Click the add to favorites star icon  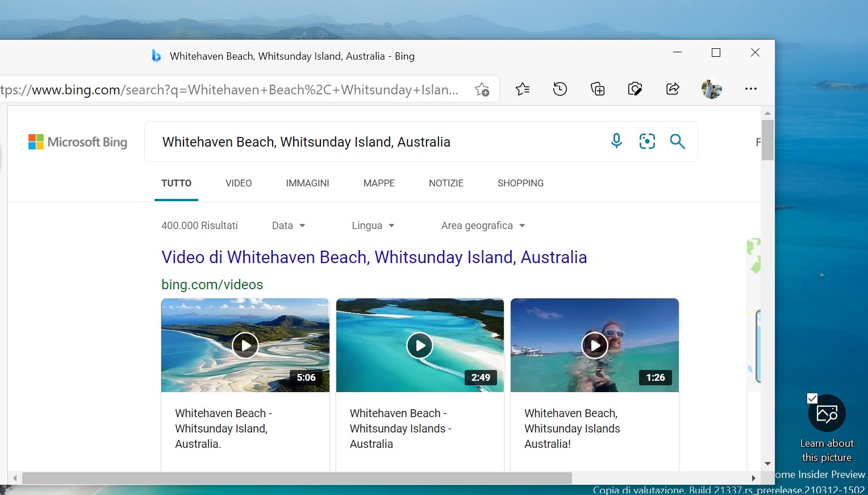[482, 89]
